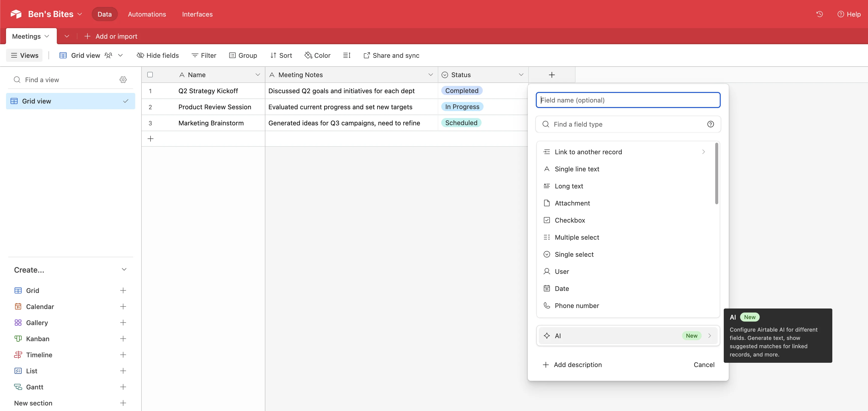Expand the Status column dropdown arrow
Viewport: 868px width, 411px height.
tap(521, 75)
